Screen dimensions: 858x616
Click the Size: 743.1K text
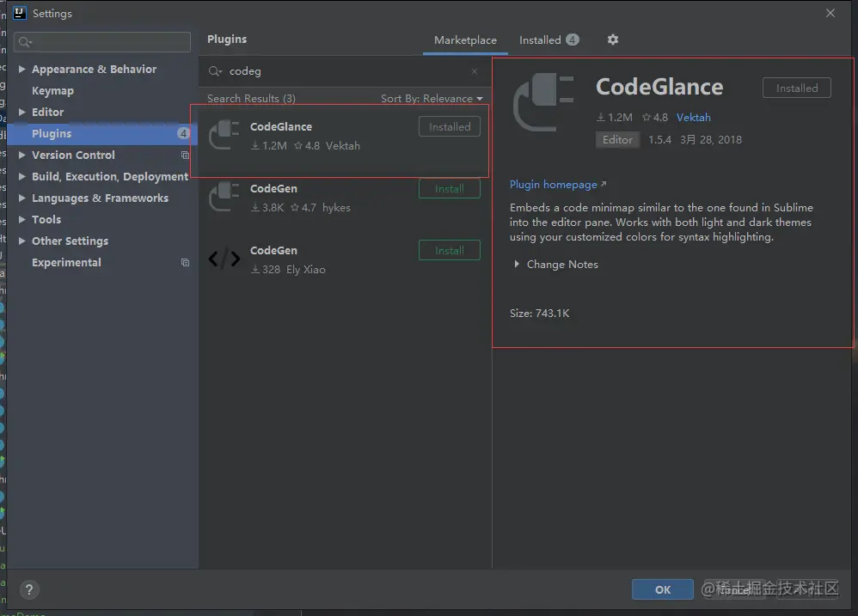coord(540,314)
